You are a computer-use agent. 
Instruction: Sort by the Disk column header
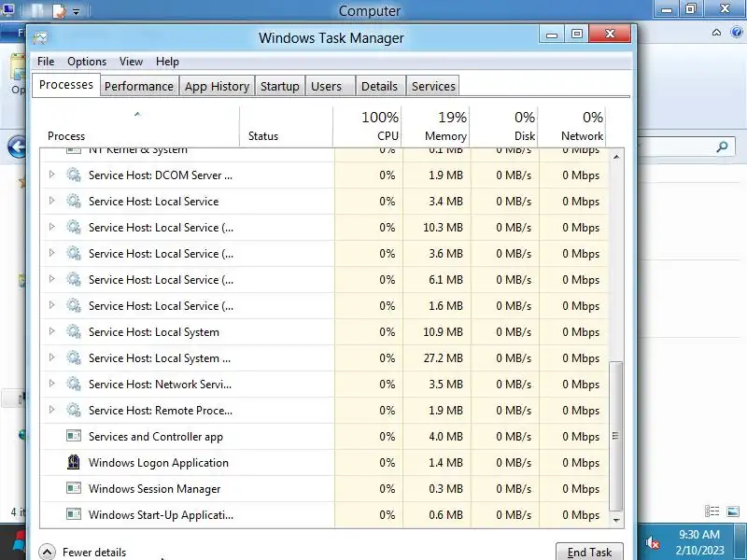(504, 126)
